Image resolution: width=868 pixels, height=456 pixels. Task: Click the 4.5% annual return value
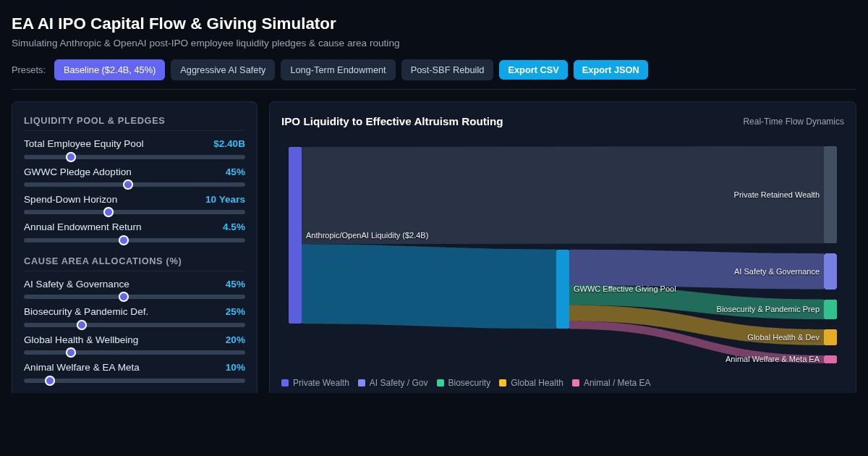pyautogui.click(x=234, y=227)
